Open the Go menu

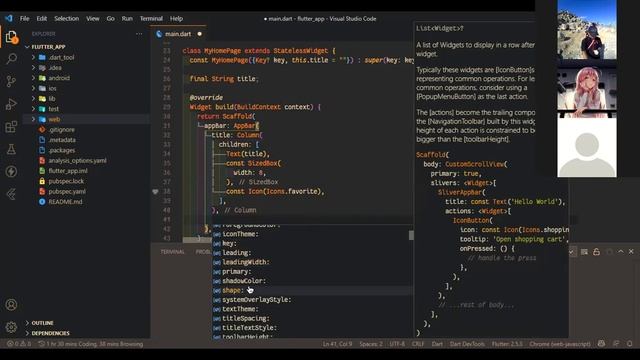(x=111, y=18)
